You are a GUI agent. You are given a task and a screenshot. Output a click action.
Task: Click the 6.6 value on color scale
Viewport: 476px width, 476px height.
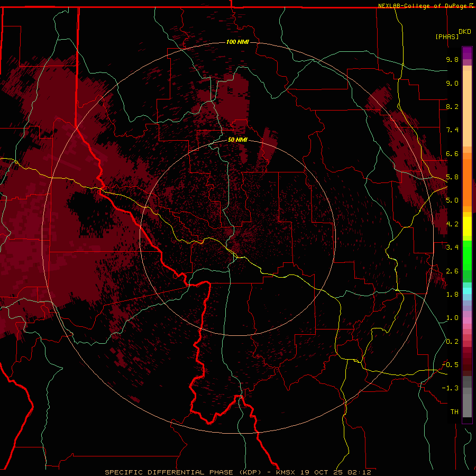(452, 153)
